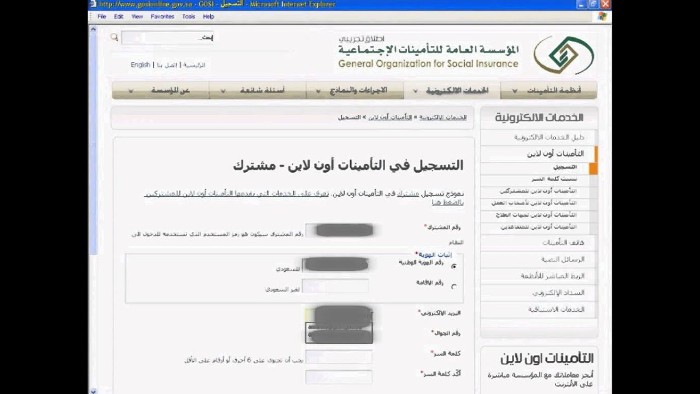700x394 pixels.
Task: Open the Edit menu
Action: click(118, 17)
